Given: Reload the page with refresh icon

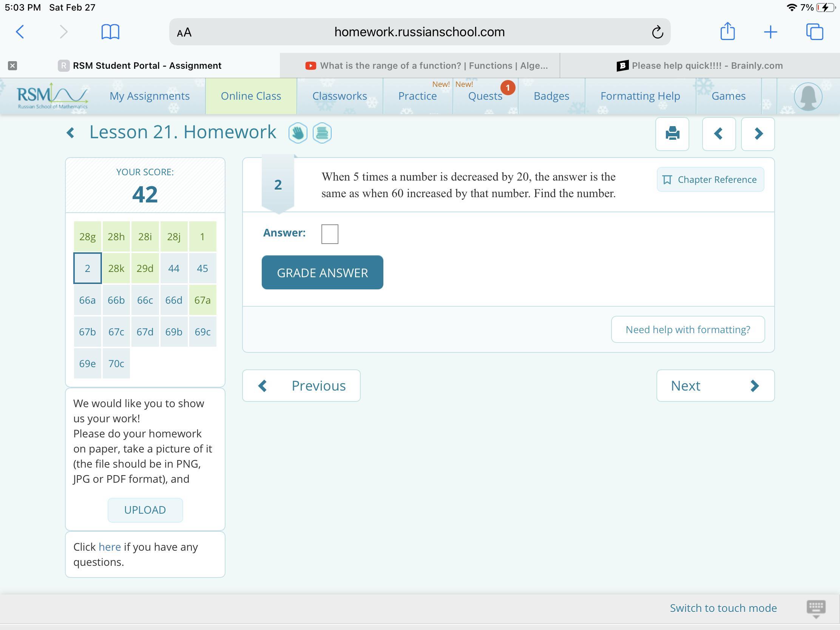Looking at the screenshot, I should tap(657, 32).
